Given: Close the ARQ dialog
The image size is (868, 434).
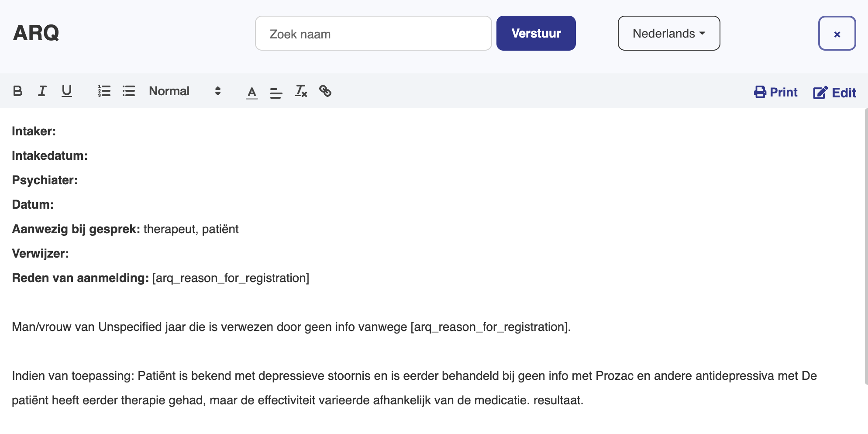Looking at the screenshot, I should pyautogui.click(x=837, y=34).
